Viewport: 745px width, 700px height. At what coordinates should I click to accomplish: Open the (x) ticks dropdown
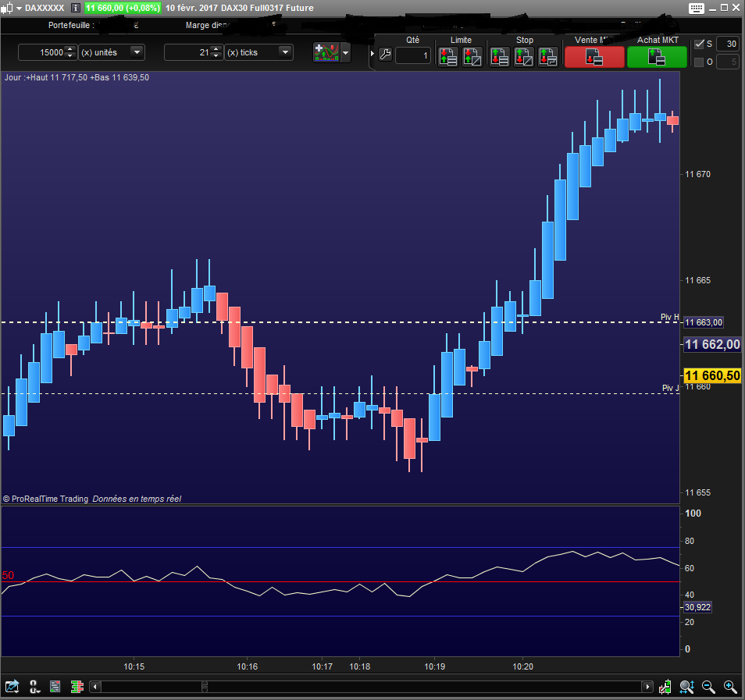(285, 52)
